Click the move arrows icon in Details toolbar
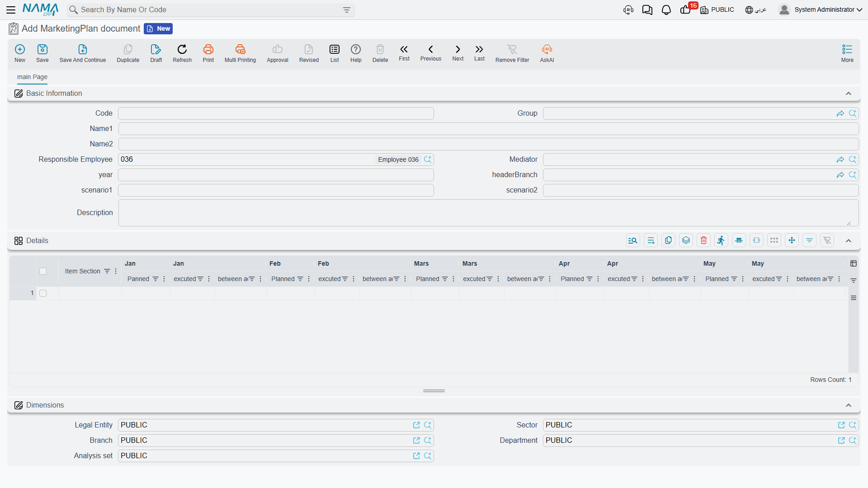868x488 pixels. (x=792, y=240)
